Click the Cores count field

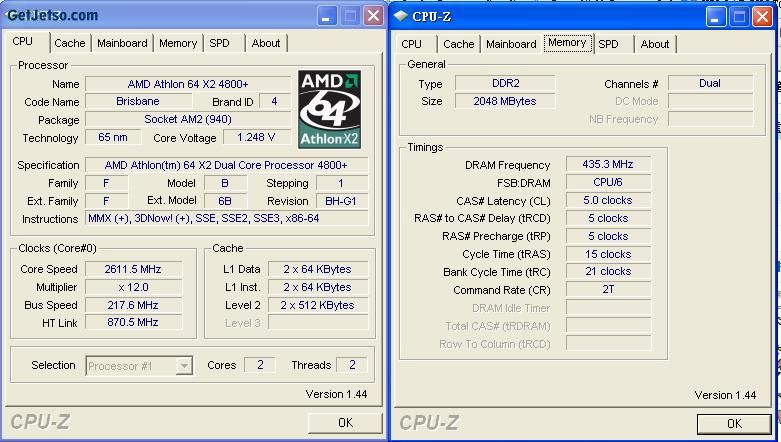[260, 365]
